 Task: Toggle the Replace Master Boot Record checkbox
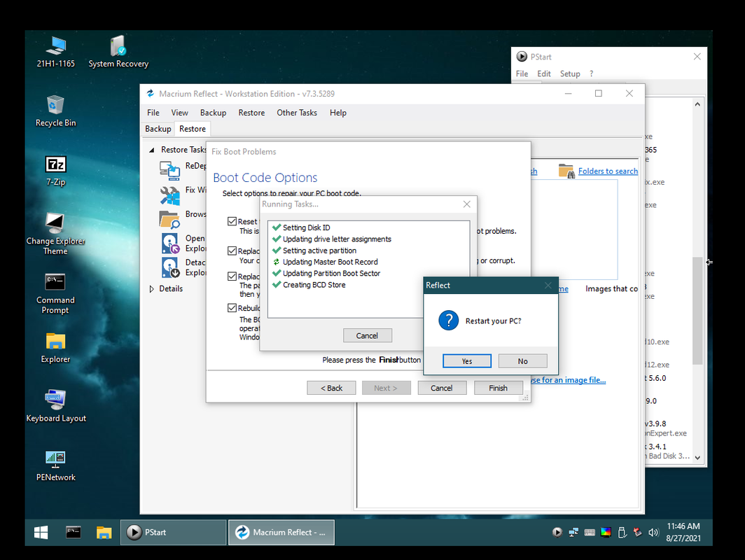pos(232,251)
